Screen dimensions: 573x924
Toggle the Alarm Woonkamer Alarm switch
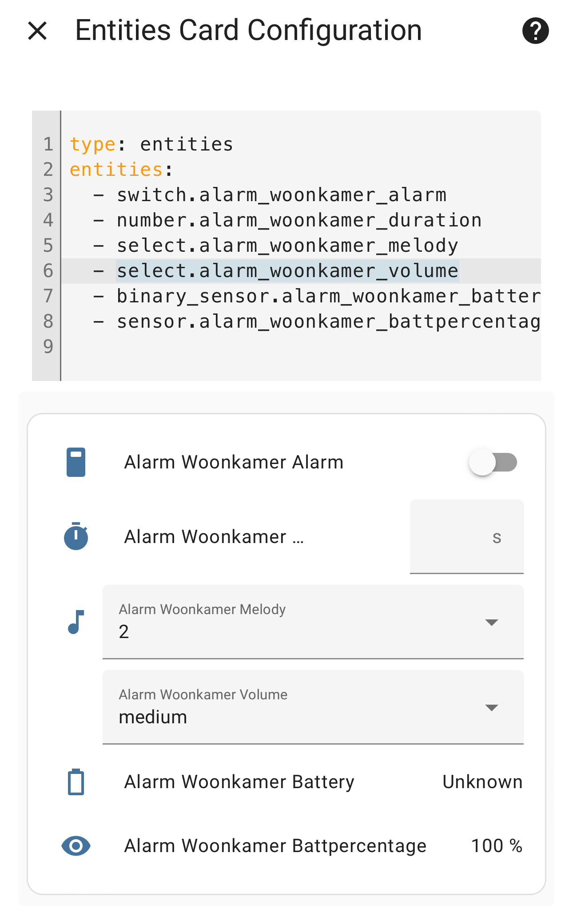tap(493, 462)
